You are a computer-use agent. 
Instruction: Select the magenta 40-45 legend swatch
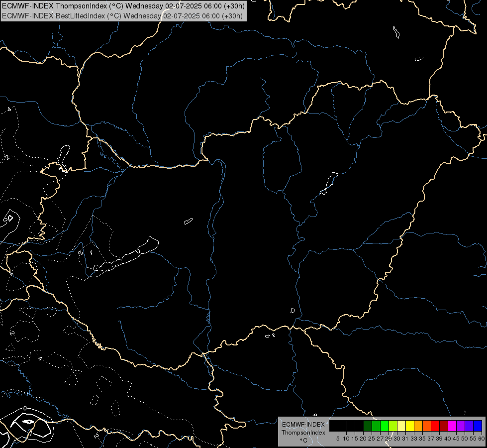tap(452, 426)
